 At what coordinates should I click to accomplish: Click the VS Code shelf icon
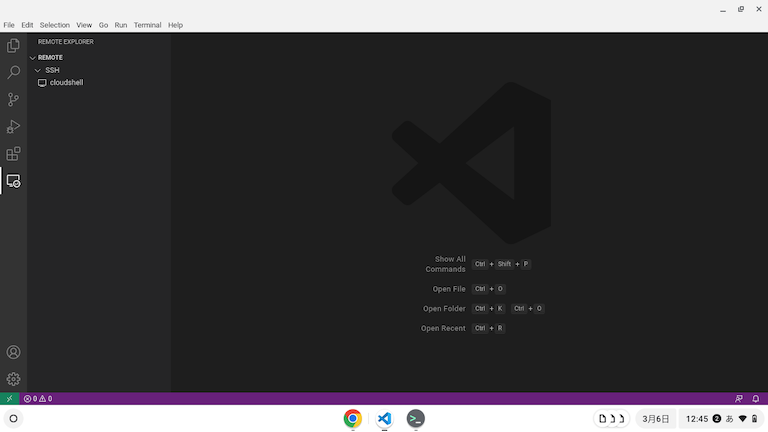[x=384, y=419]
